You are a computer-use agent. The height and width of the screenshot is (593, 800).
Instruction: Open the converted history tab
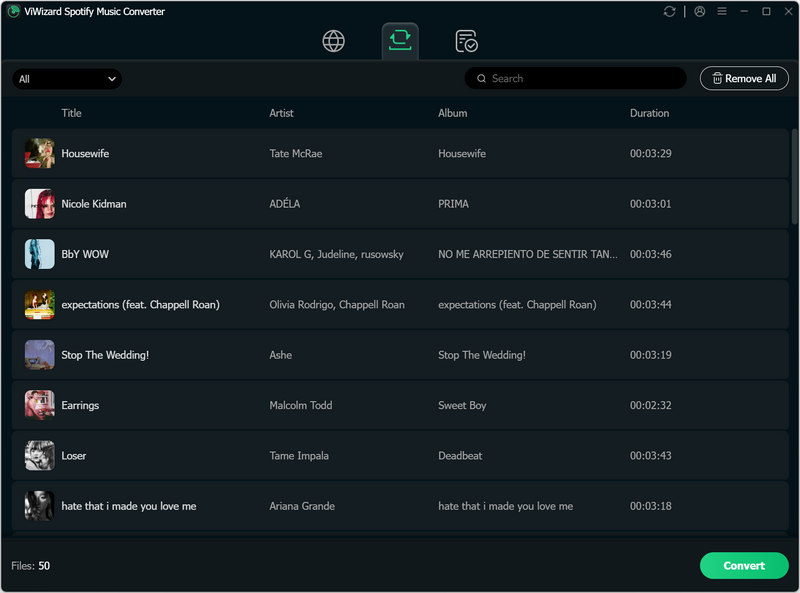pos(466,41)
